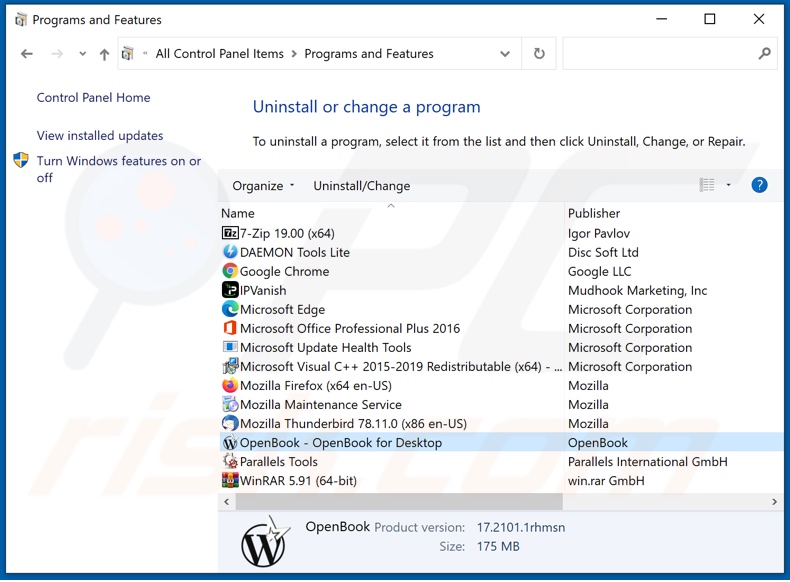Click the large OpenBook details icon

(x=265, y=541)
